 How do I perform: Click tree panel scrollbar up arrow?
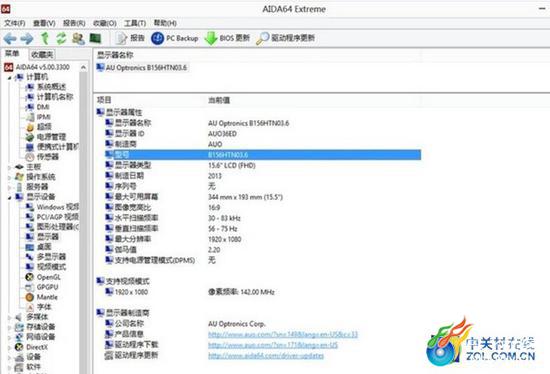(x=83, y=67)
